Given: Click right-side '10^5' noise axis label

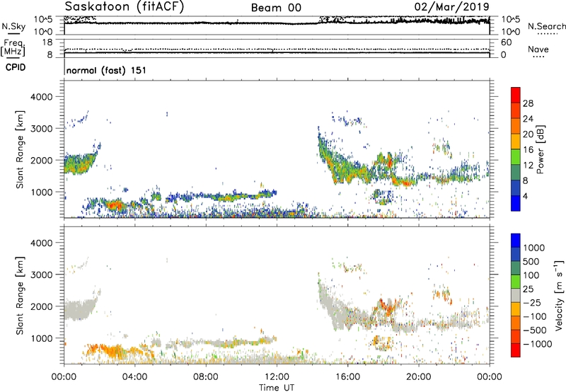Looking at the screenshot, I should tap(511, 20).
